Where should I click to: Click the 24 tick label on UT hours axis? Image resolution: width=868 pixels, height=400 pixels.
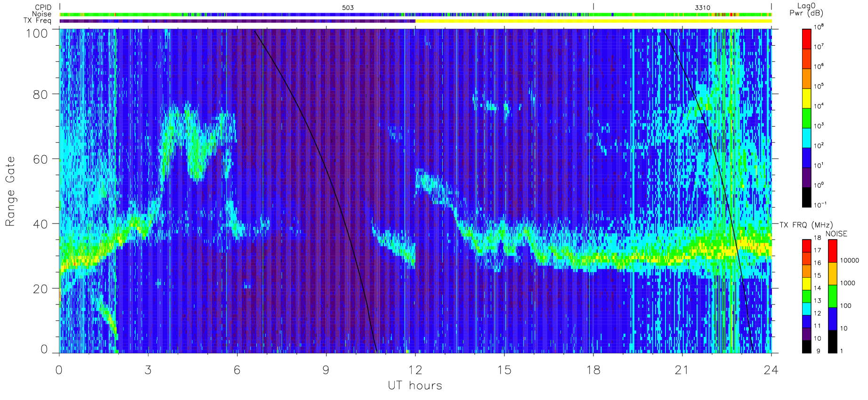point(771,370)
